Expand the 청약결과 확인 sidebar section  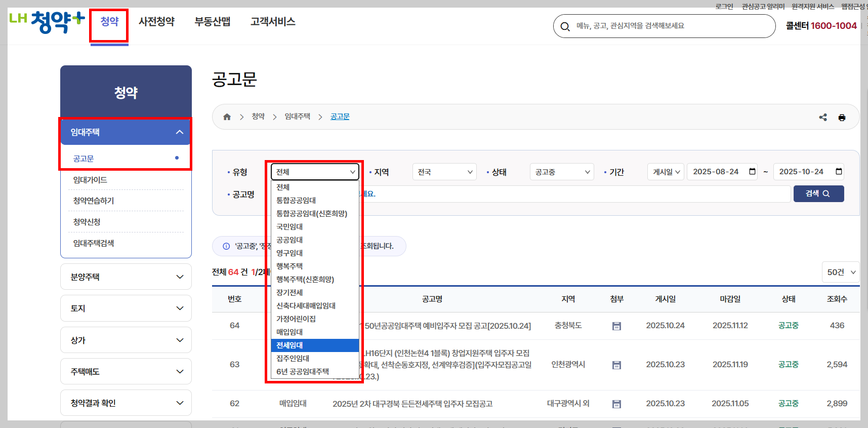point(126,403)
